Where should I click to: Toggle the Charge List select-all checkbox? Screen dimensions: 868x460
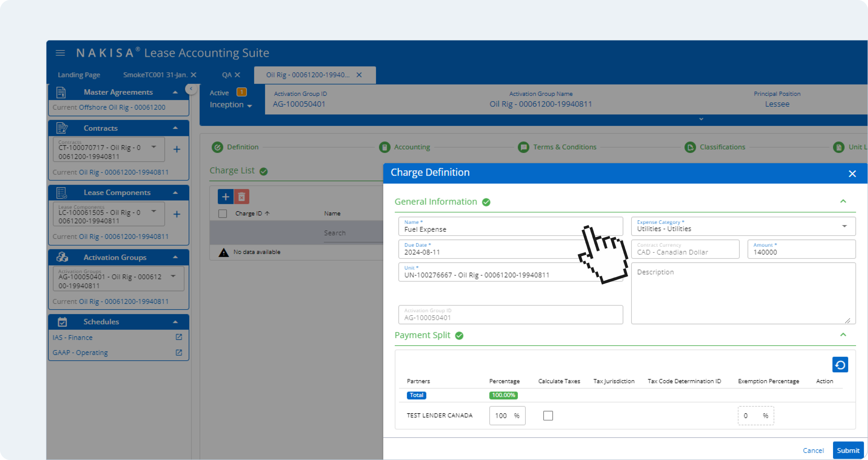point(223,214)
